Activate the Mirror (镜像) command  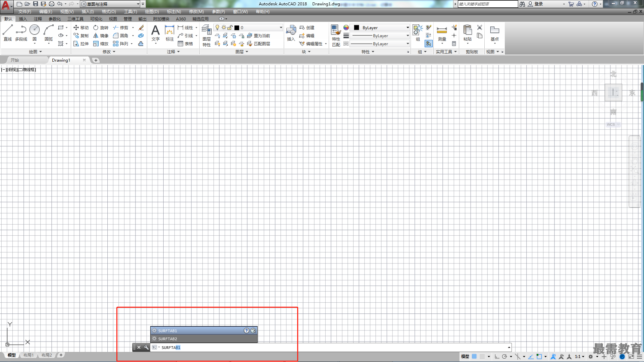pyautogui.click(x=101, y=36)
